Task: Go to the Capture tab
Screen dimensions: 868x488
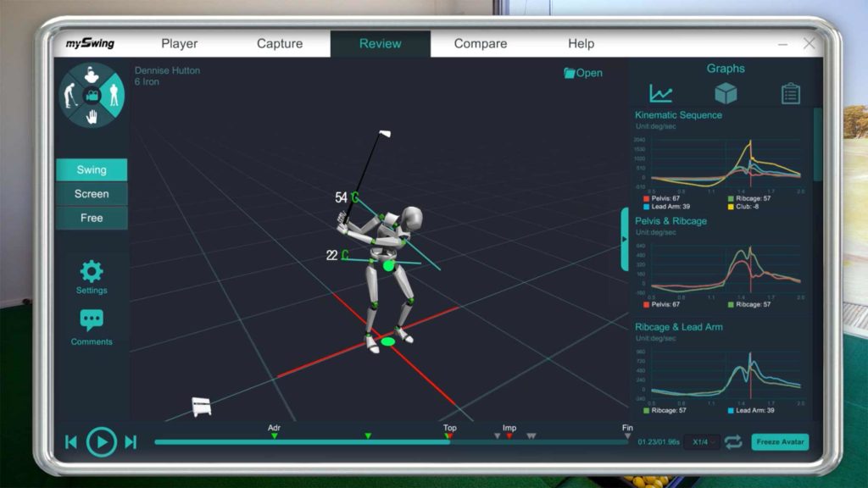Action: pyautogui.click(x=280, y=44)
